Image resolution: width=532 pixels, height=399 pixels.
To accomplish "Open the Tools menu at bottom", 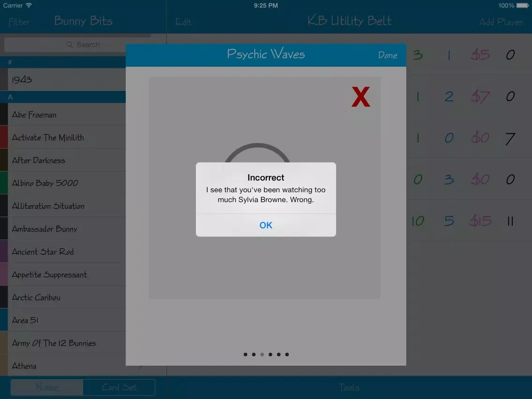I will [349, 387].
